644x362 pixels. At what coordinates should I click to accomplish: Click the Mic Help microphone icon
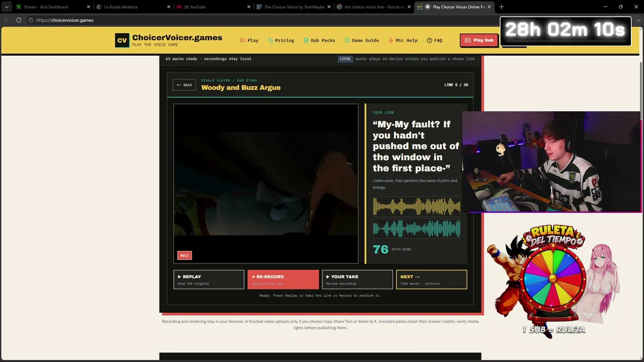[x=391, y=40]
